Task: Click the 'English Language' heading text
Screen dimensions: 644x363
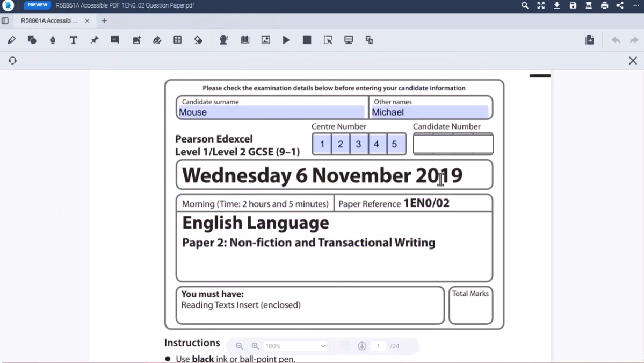Action: click(x=256, y=223)
